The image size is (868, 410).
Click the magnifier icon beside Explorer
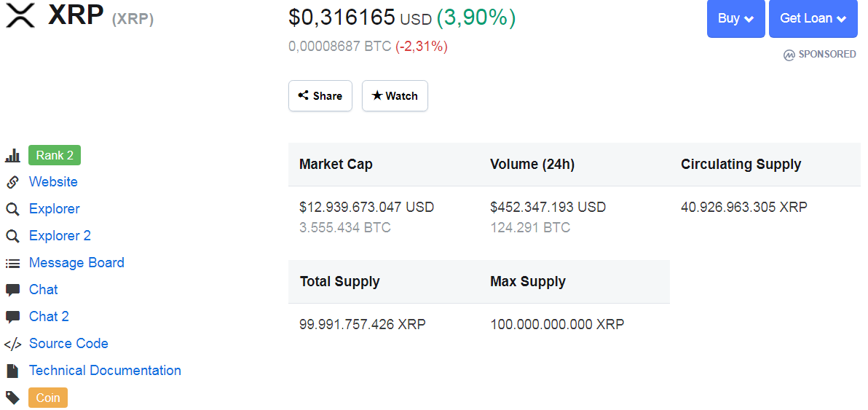[x=12, y=210]
